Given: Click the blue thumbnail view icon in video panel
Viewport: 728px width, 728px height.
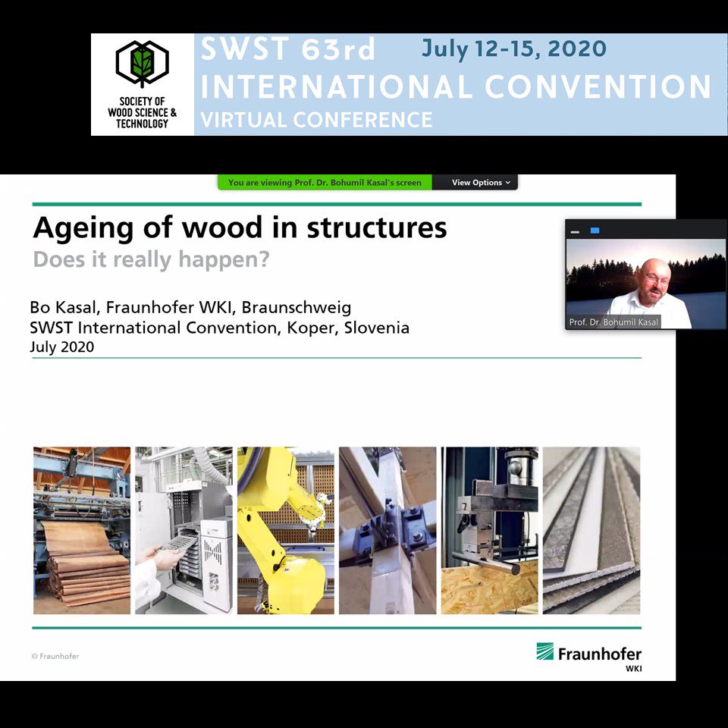Looking at the screenshot, I should tap(595, 231).
